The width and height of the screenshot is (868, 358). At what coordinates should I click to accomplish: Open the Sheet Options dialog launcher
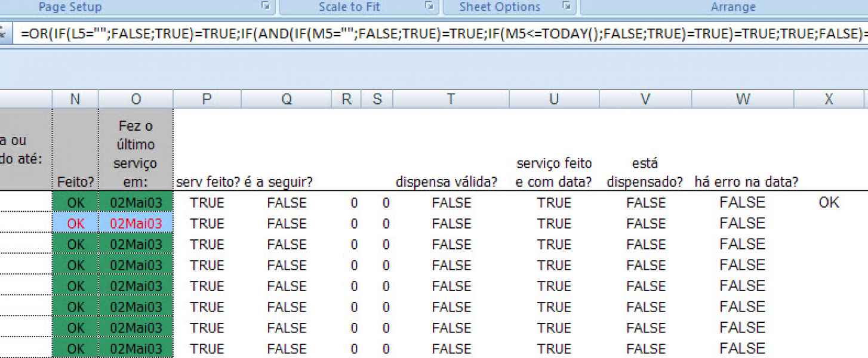[567, 7]
